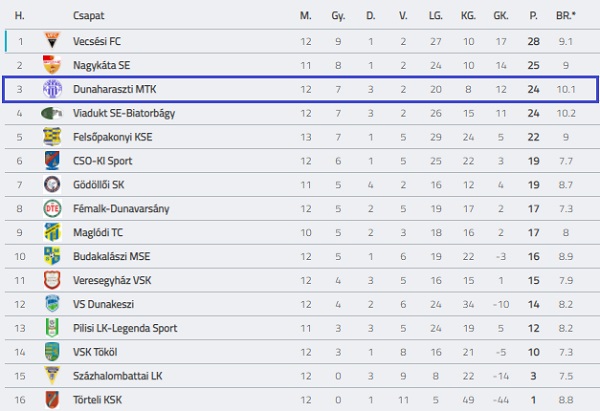Click the VSK Tököl team name
The width and height of the screenshot is (600, 411).
tap(97, 352)
